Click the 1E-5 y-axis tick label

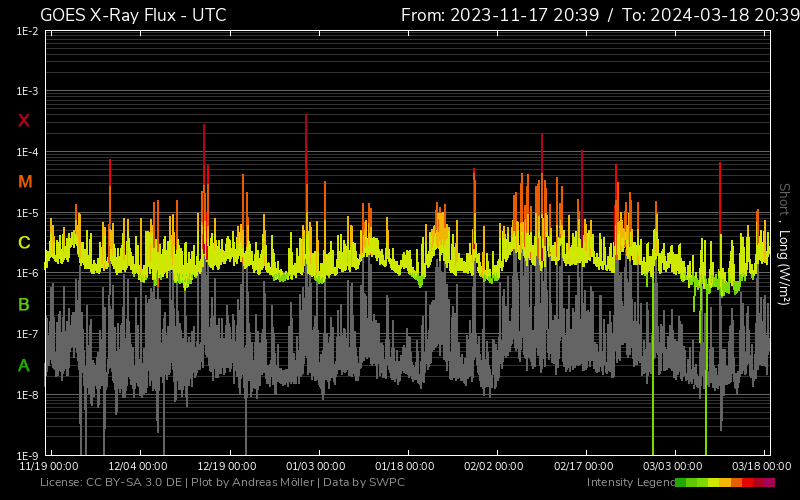(x=28, y=213)
